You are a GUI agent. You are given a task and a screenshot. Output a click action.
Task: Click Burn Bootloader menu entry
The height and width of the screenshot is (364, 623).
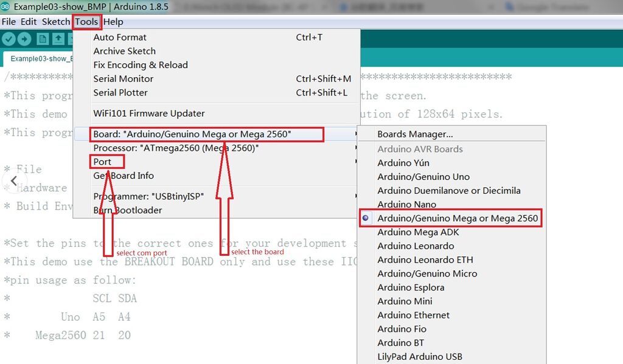pos(128,210)
